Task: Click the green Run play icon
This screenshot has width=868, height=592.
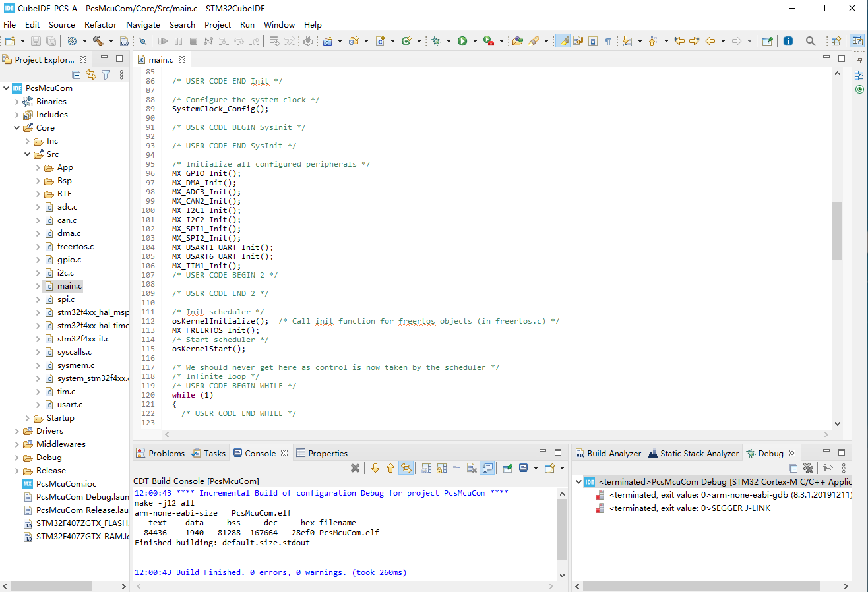Action: 462,41
